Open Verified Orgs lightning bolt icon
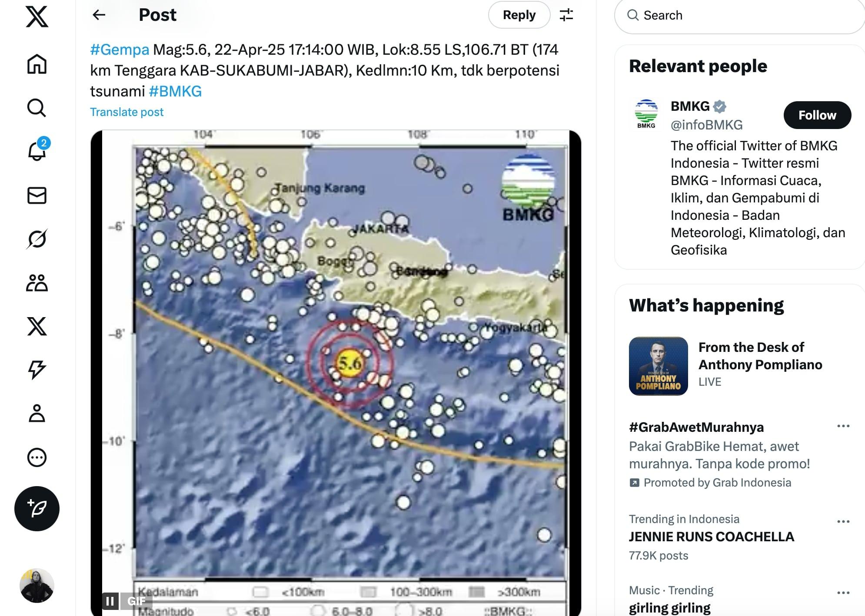The height and width of the screenshot is (616, 865). (37, 370)
